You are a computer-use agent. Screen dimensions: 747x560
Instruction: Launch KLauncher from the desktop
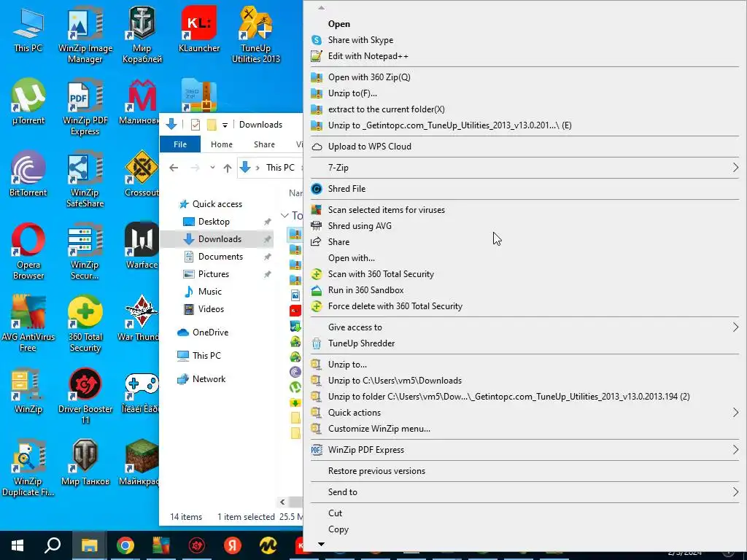(x=198, y=29)
